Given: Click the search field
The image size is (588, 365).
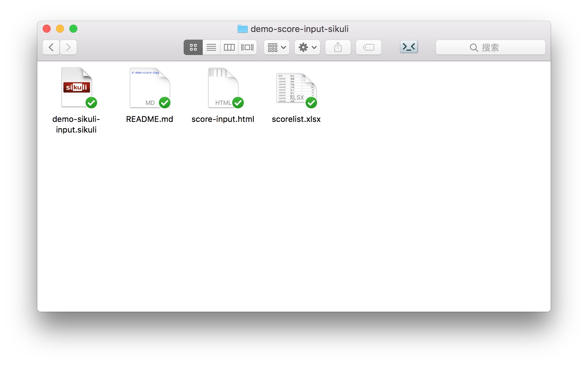Looking at the screenshot, I should (x=491, y=47).
